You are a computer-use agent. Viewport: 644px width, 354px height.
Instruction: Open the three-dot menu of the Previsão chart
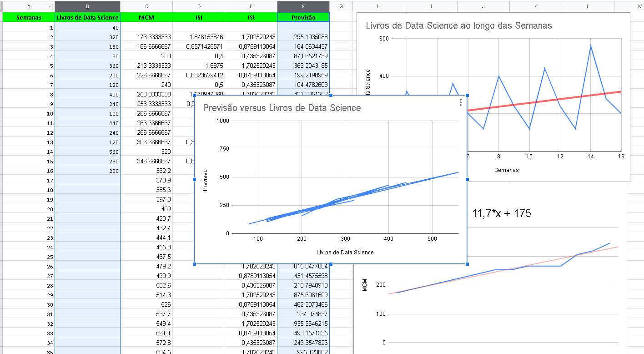pos(461,103)
